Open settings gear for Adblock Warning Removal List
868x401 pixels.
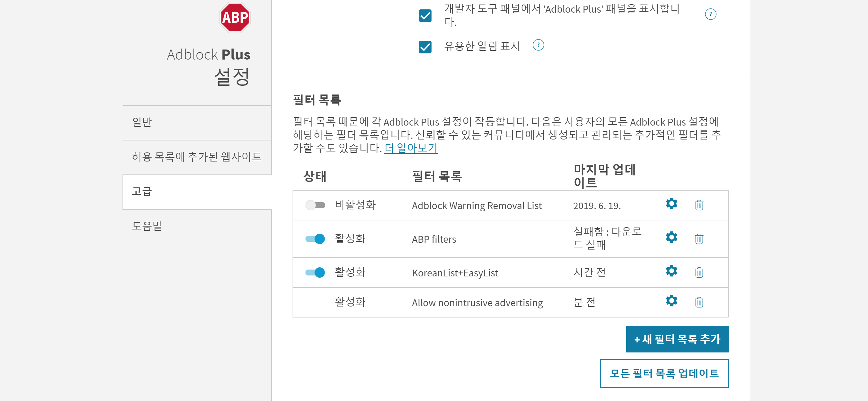coord(671,204)
